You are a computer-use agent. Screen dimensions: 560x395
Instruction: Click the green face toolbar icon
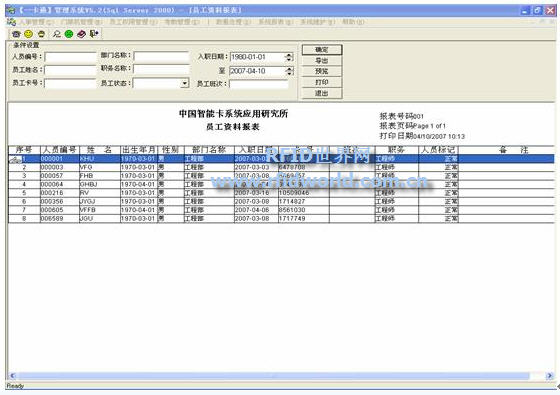pyautogui.click(x=69, y=34)
